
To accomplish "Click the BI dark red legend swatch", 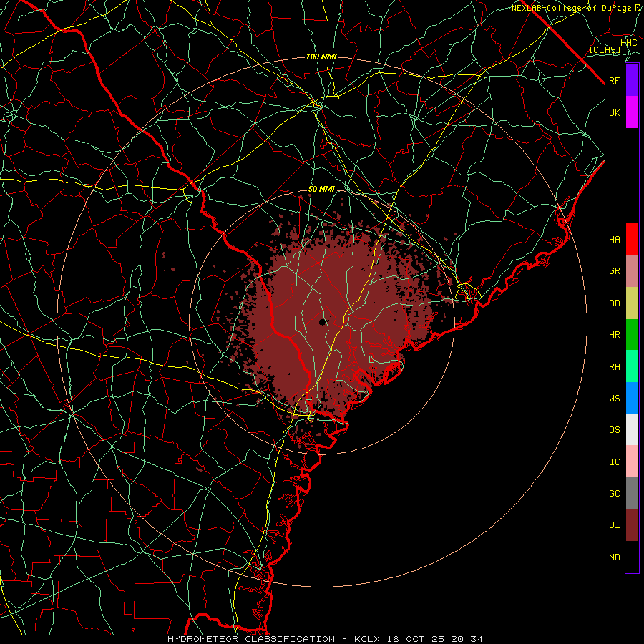I will pyautogui.click(x=632, y=525).
